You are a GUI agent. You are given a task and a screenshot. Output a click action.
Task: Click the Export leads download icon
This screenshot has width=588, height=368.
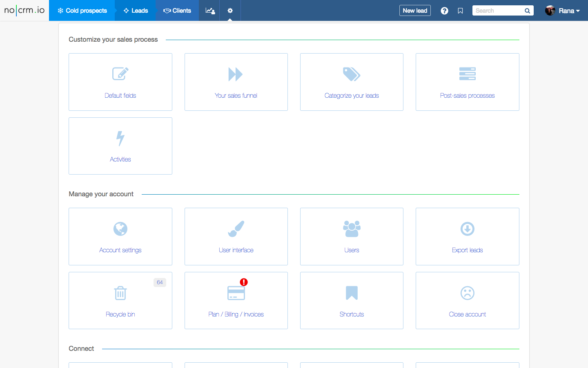click(x=467, y=229)
